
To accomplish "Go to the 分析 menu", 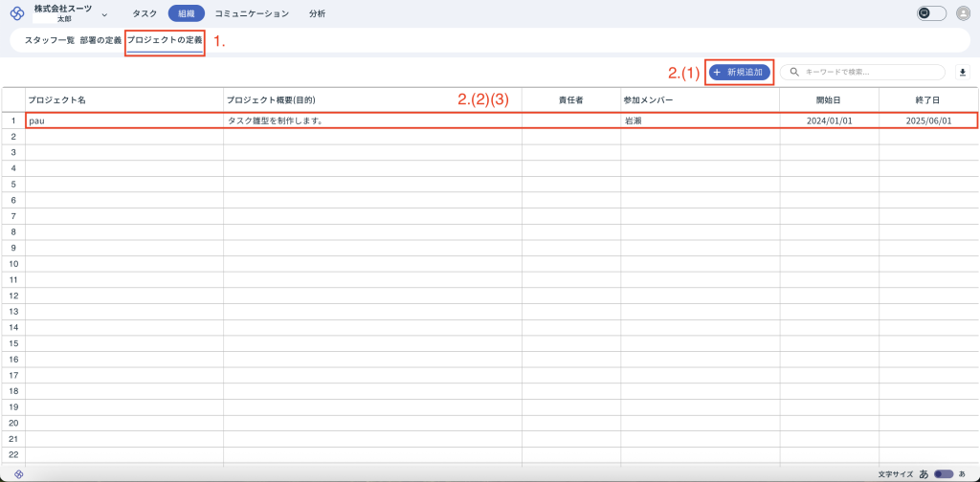I will click(317, 13).
